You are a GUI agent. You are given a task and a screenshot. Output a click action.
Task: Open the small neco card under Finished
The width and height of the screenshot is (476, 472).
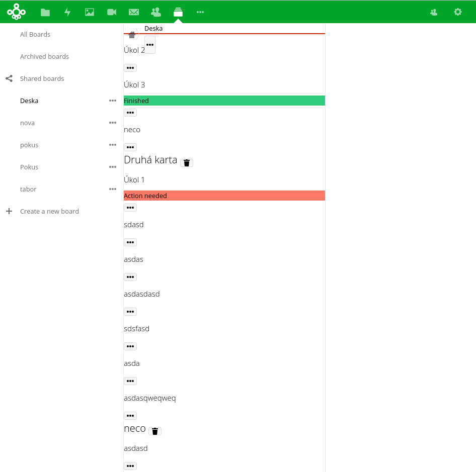(132, 130)
